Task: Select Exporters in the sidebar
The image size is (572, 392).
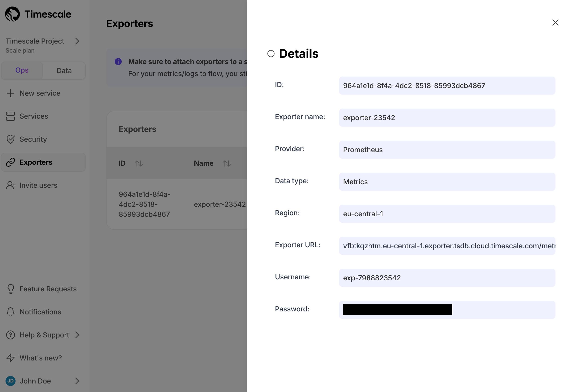Action: (43, 162)
